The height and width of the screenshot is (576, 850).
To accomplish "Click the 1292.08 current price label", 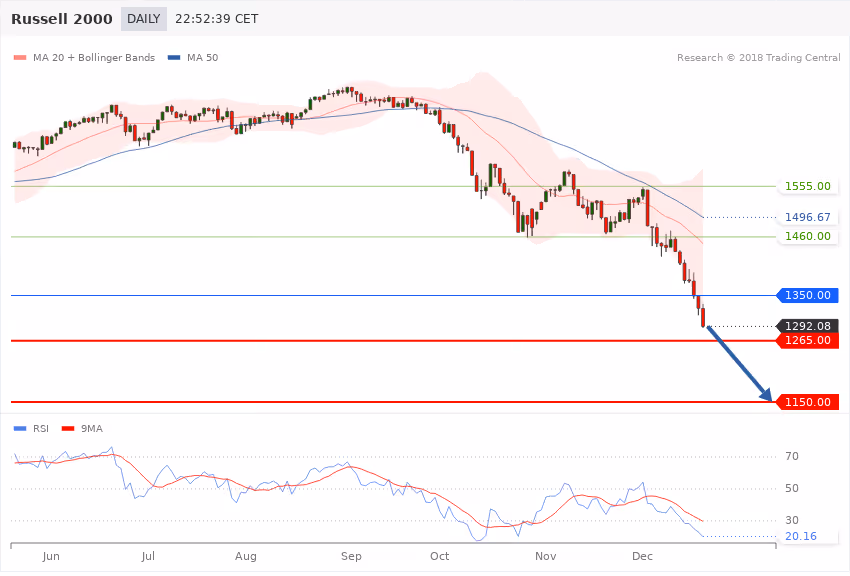I will [x=808, y=326].
